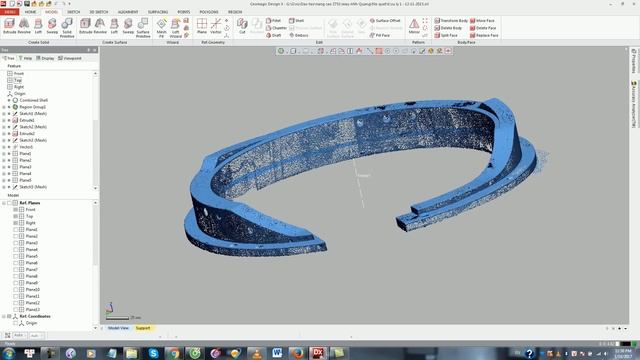Switch to the Viewpoint panel tab
The height and width of the screenshot is (360, 640).
coord(70,58)
